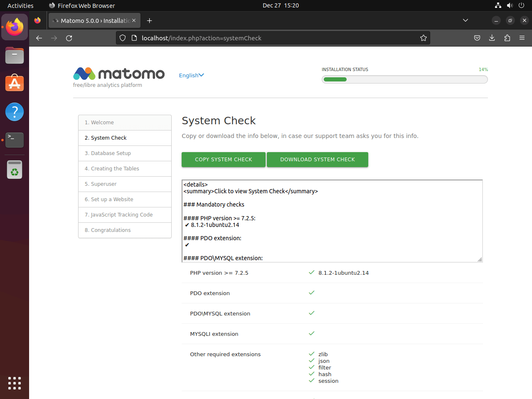Click the Matomo logo
Screen dimensions: 532x399
pos(119,74)
